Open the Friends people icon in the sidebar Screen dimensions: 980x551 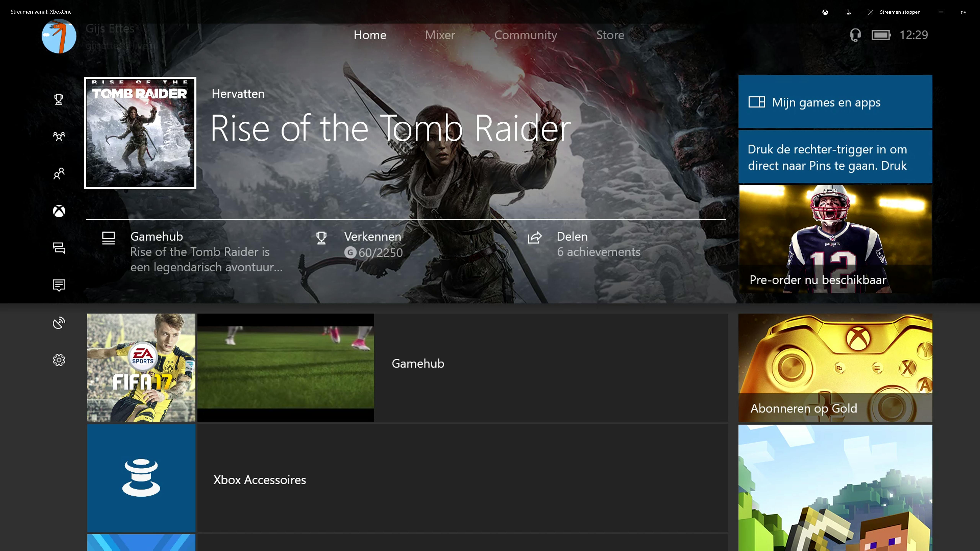(59, 173)
